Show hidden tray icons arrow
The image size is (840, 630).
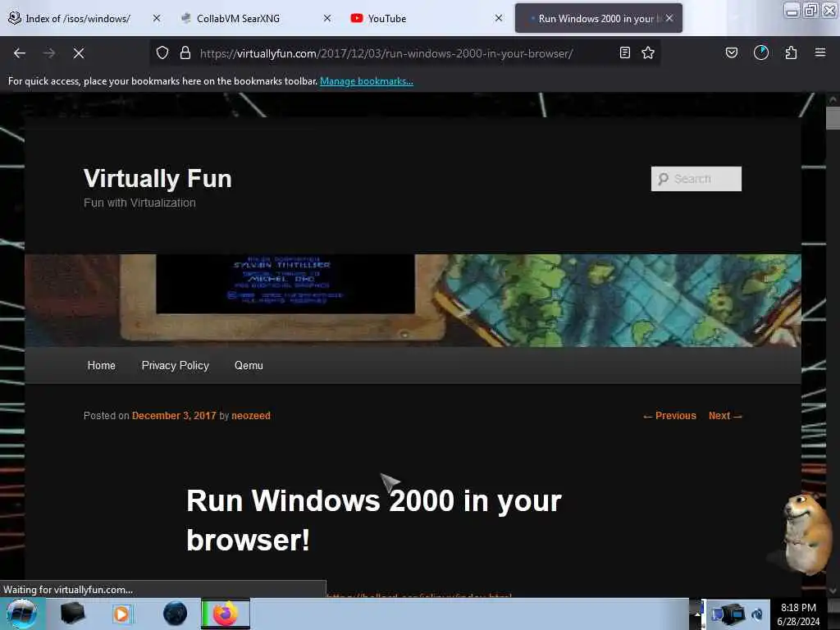[696, 614]
